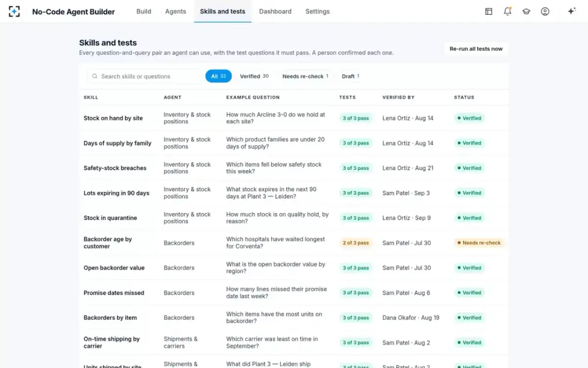
Task: Click question about Plant 3 — Leiden stock expiring
Action: (x=271, y=193)
